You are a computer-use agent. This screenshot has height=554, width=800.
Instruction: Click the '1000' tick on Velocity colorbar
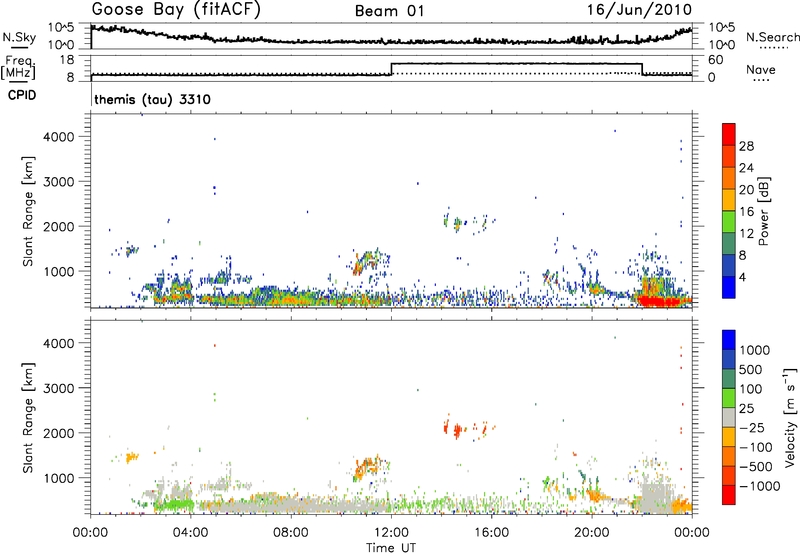[x=755, y=350]
